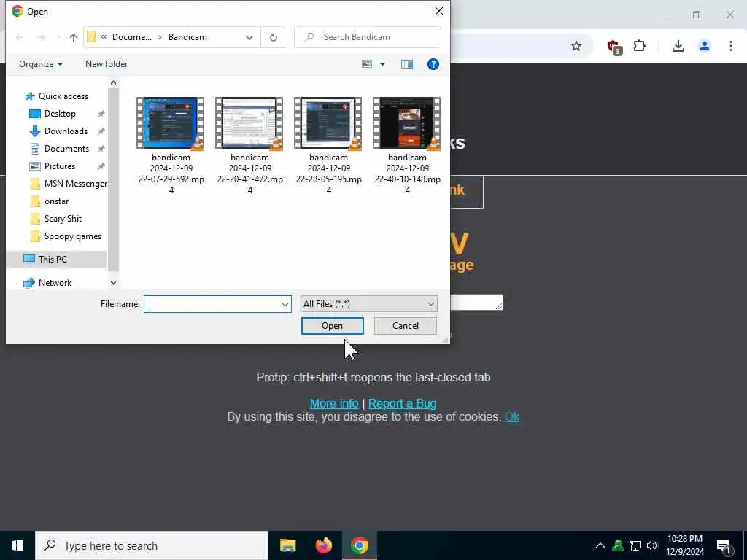747x560 pixels.
Task: Create a New folder
Action: pos(107,64)
